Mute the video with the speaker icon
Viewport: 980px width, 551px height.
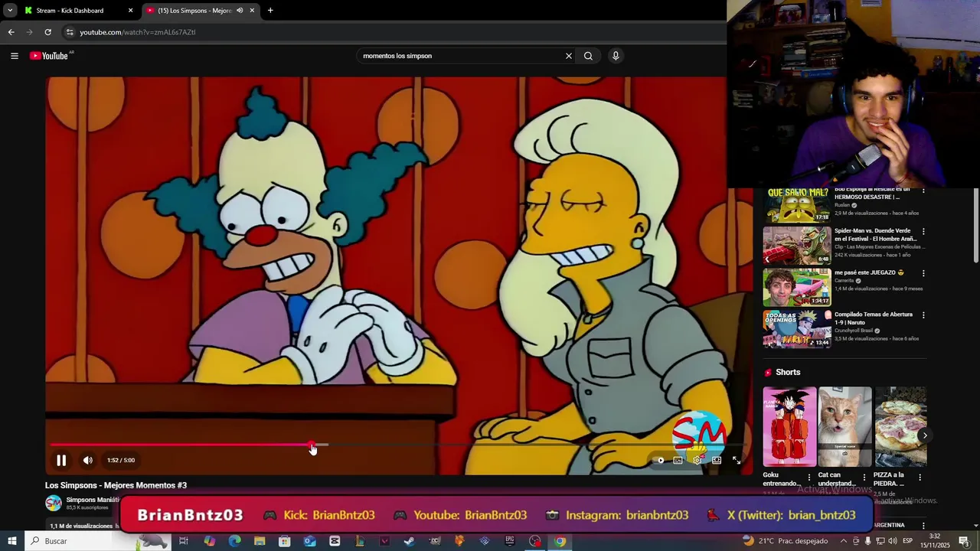tap(88, 460)
